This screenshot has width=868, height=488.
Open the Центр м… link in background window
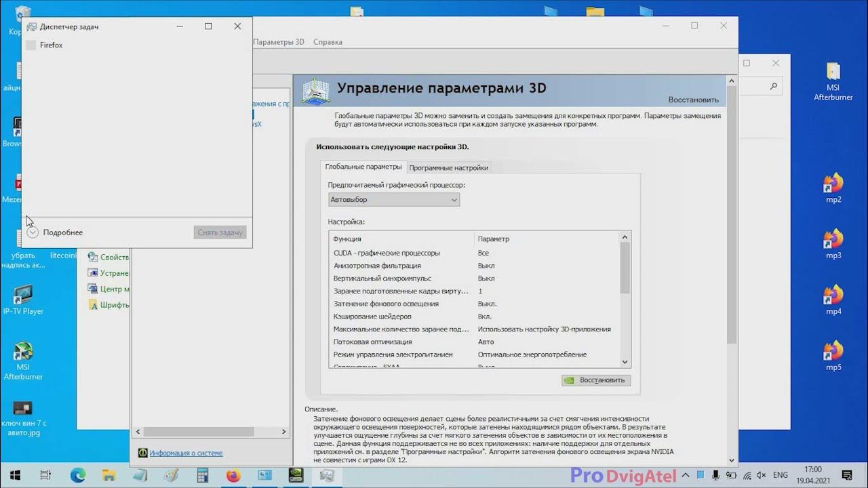tap(115, 289)
